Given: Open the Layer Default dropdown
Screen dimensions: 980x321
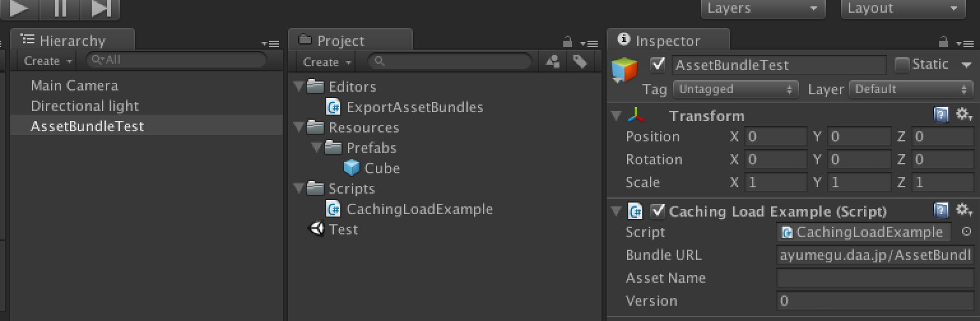Looking at the screenshot, I should [x=911, y=89].
